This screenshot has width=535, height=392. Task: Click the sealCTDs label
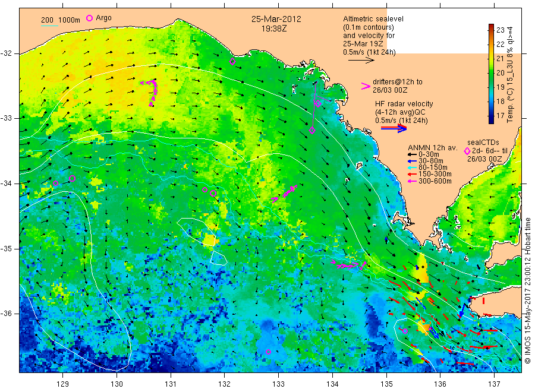point(483,143)
